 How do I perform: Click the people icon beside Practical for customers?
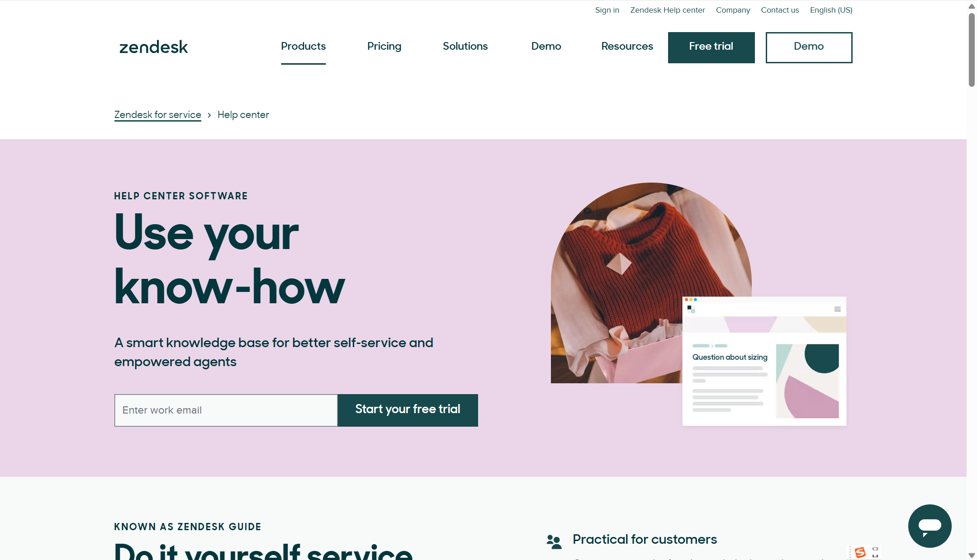(x=554, y=541)
